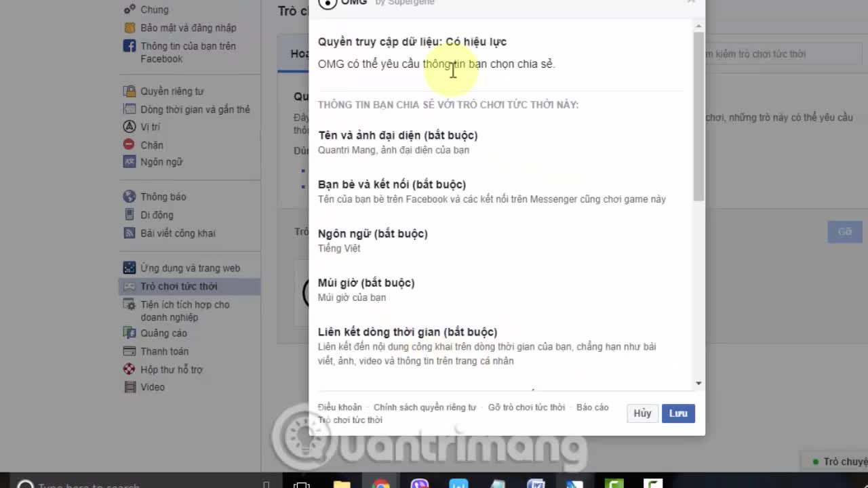The width and height of the screenshot is (868, 488).
Task: Click the lifebuoy icon for Hộp thư hỗ trợ
Action: (129, 369)
